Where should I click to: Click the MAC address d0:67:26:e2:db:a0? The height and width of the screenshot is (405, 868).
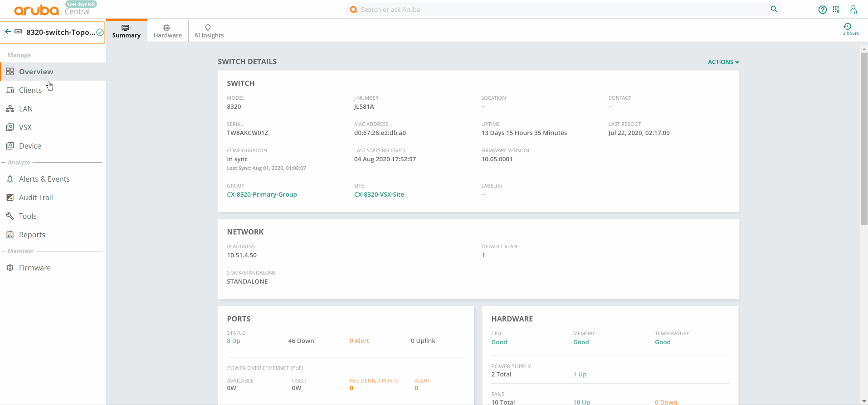pos(380,133)
